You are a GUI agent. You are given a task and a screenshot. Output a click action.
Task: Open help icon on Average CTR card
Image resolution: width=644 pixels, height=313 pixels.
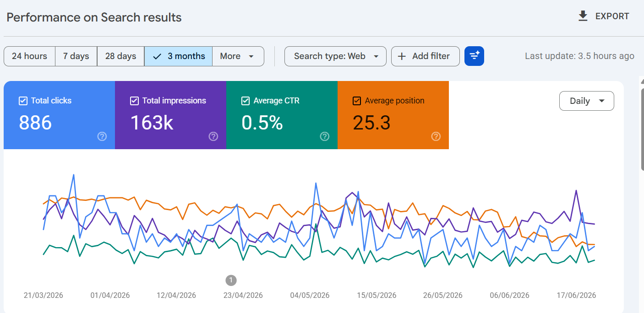click(325, 136)
